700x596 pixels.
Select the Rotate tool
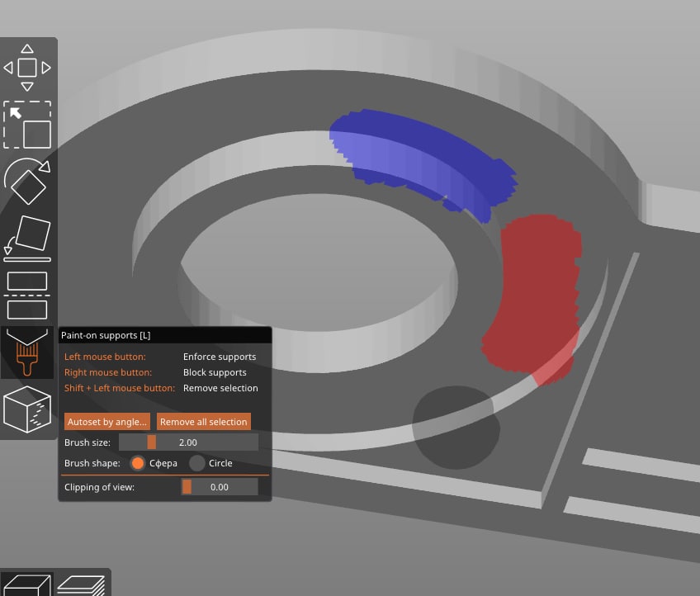[x=27, y=182]
